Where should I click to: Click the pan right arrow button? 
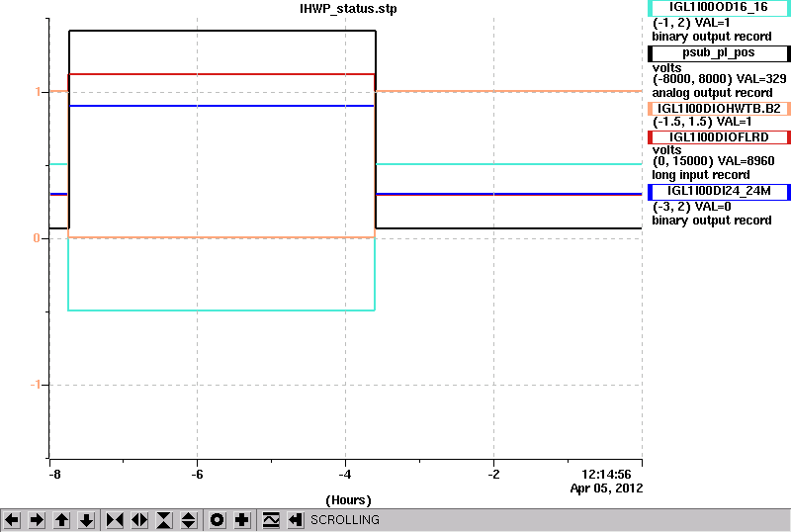click(37, 520)
